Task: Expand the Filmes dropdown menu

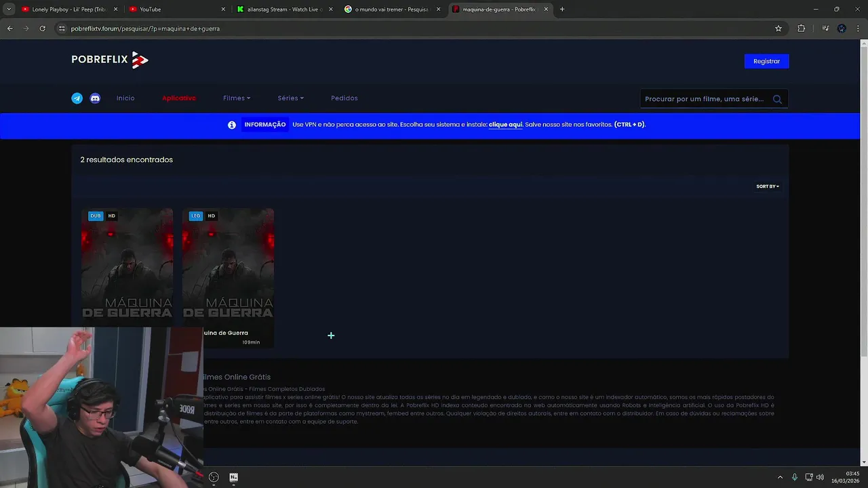Action: [x=237, y=98]
